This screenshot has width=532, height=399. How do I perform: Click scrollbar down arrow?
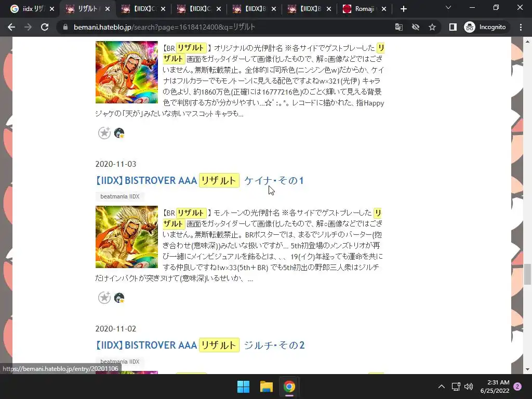coord(528,369)
